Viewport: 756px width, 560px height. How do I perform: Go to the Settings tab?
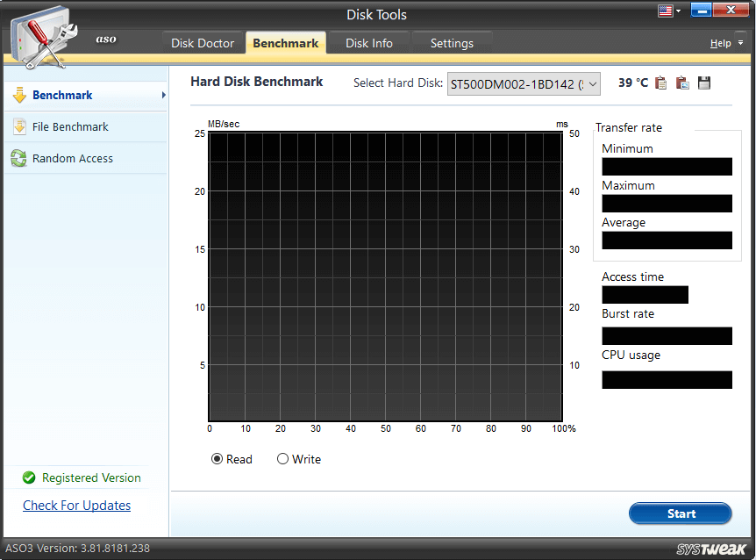(452, 43)
